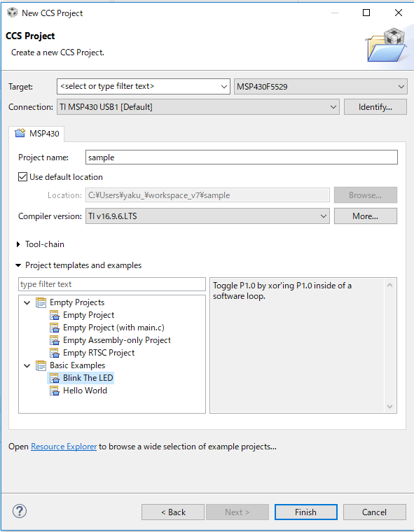The width and height of the screenshot is (414, 532).
Task: Uncheck Use default location checkbox
Action: 22,177
